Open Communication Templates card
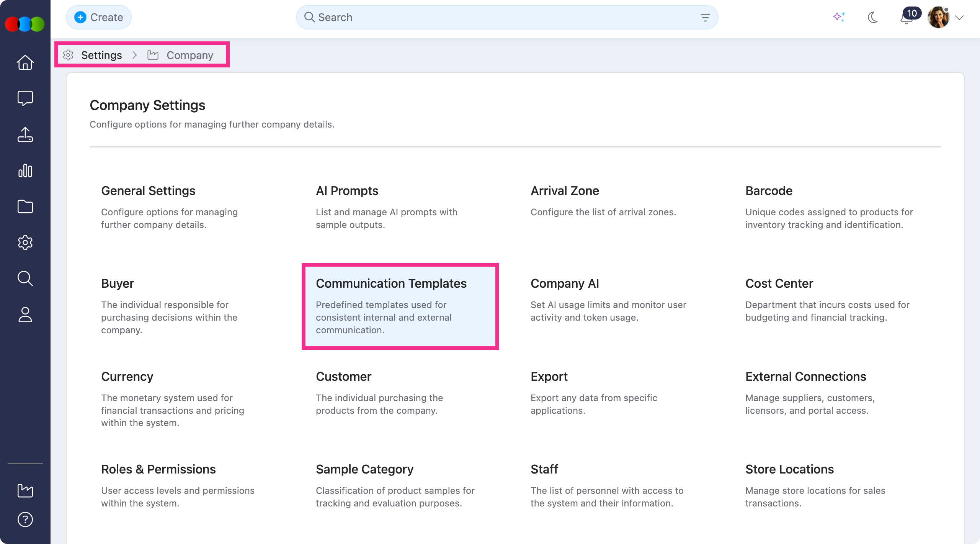Screen dimensions: 980x544 click(x=400, y=306)
